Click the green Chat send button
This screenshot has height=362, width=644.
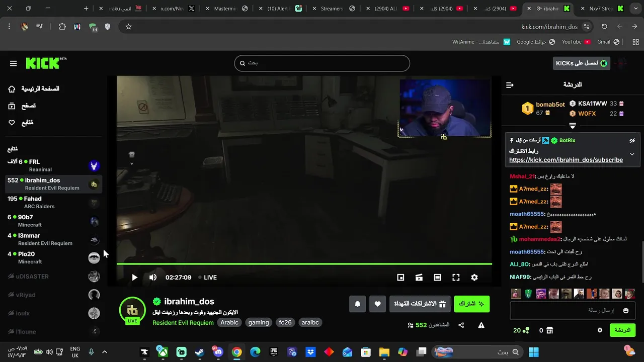(x=622, y=330)
